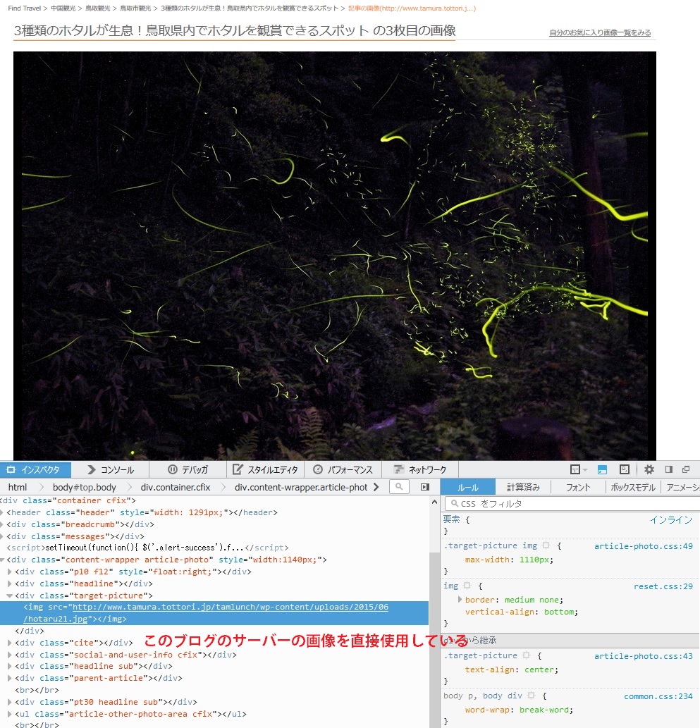Select the script setTimeout line

point(148,548)
